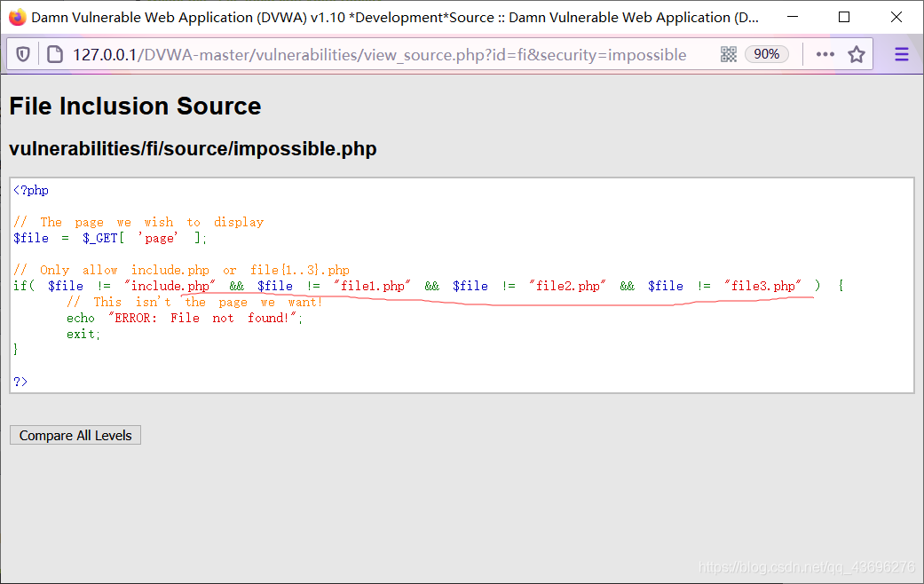Click the Firefox logo in title bar
924x584 pixels.
pos(18,17)
